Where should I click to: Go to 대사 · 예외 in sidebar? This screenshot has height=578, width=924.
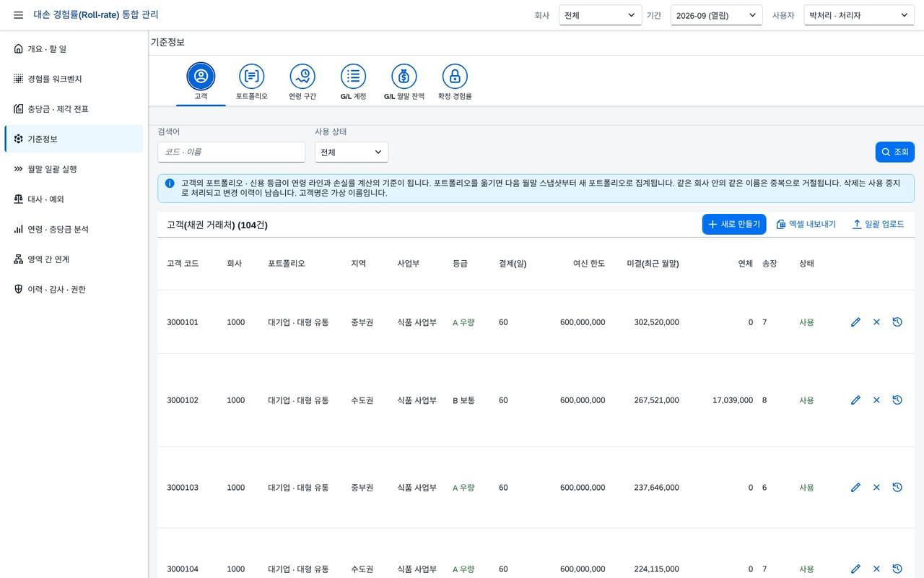pyautogui.click(x=74, y=199)
